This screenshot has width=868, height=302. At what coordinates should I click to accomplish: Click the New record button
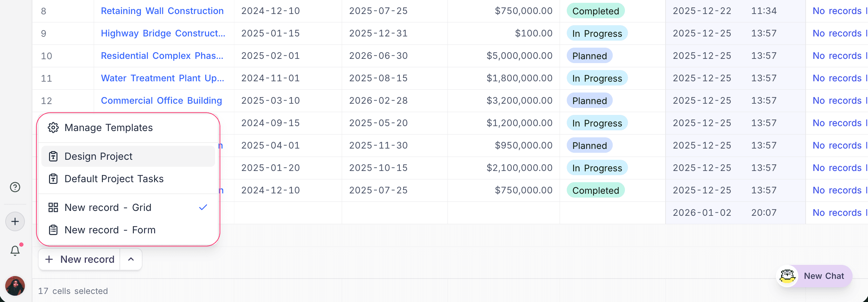(80, 259)
